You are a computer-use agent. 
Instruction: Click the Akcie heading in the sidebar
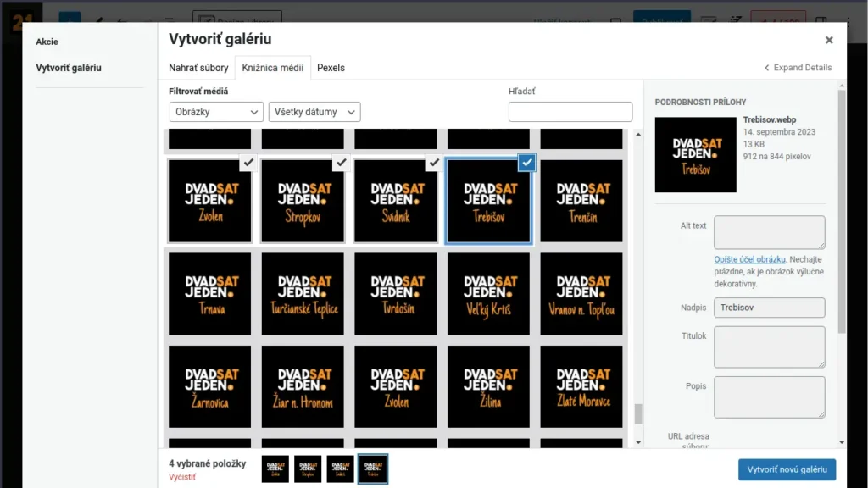[47, 42]
